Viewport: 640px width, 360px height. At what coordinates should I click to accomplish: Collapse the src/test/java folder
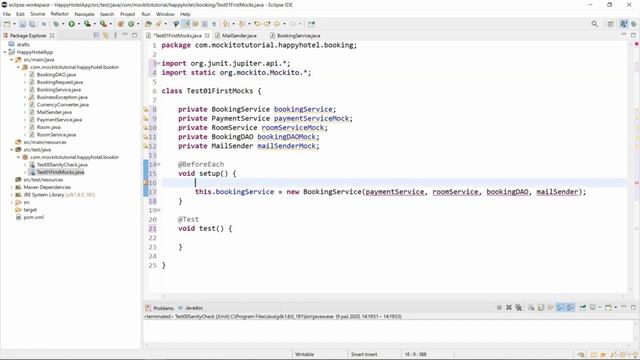pyautogui.click(x=12, y=150)
